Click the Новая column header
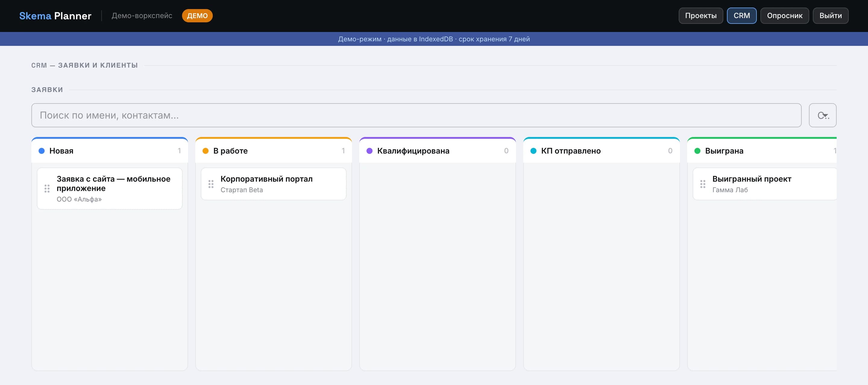Image resolution: width=868 pixels, height=385 pixels. 109,151
